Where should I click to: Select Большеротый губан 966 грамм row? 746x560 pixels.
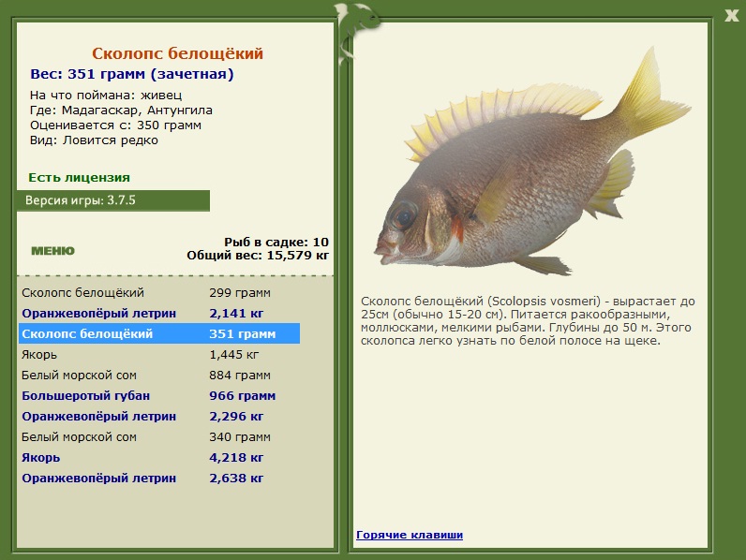pyautogui.click(x=159, y=395)
